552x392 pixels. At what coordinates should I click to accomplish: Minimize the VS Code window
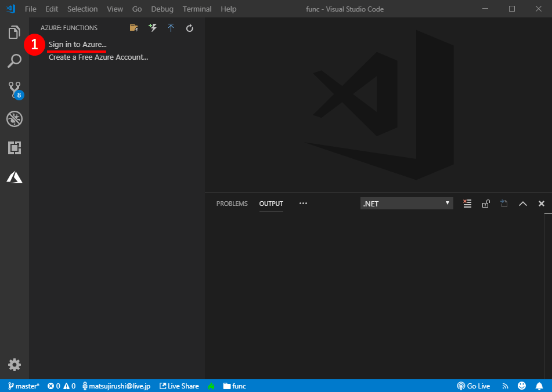[x=485, y=9]
